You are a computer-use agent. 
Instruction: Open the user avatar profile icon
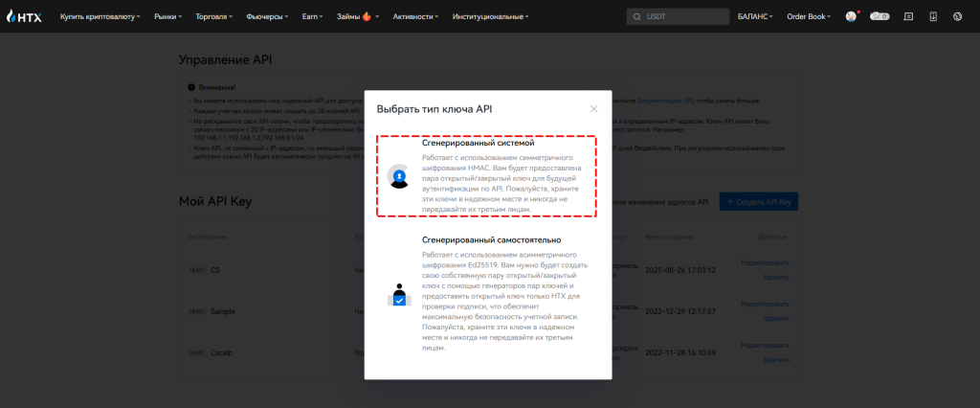(851, 16)
